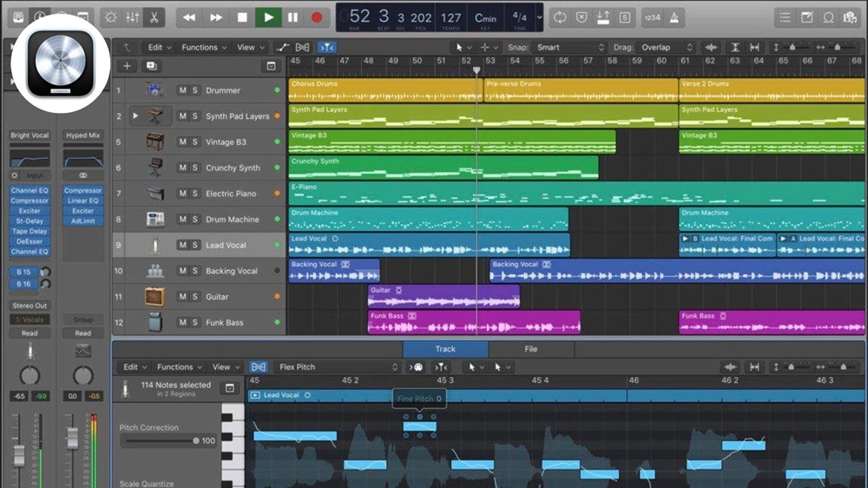Open the left-click pointer tool menu
Screen dimensions: 868x488
[x=464, y=47]
